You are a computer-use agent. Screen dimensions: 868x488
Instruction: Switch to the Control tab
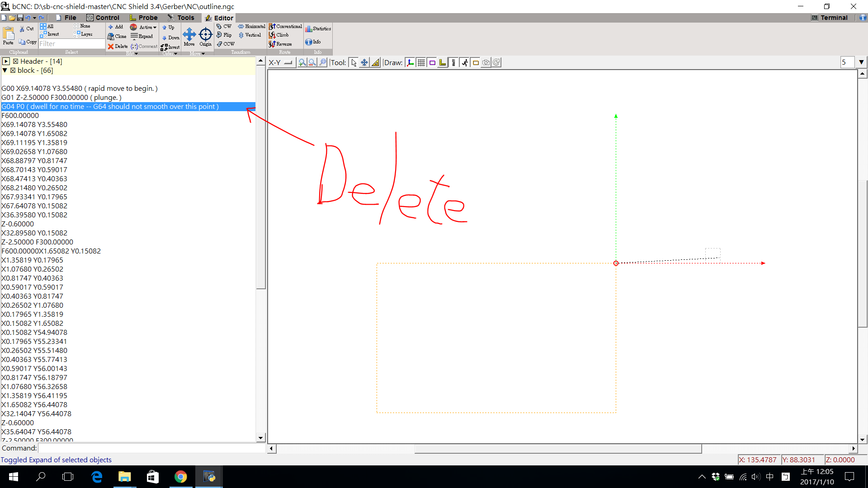[x=103, y=18]
